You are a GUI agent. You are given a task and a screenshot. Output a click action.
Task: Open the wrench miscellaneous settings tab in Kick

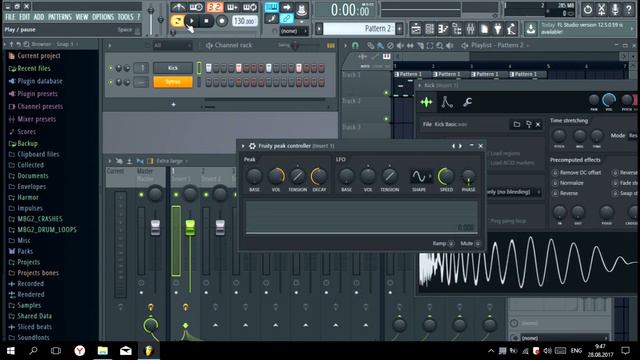[468, 102]
